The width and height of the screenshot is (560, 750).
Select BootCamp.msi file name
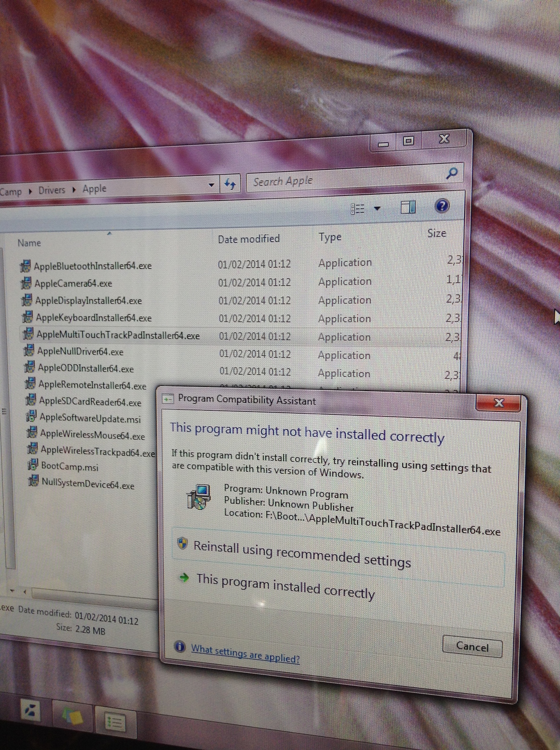pyautogui.click(x=70, y=466)
